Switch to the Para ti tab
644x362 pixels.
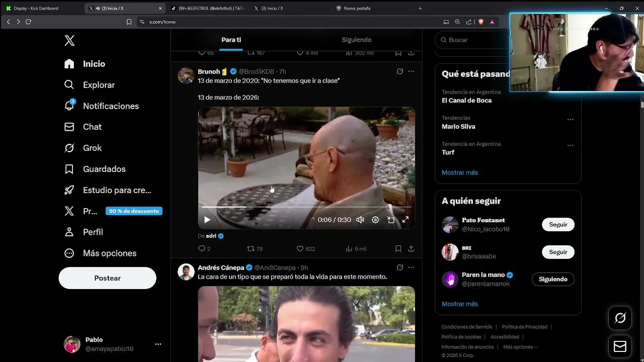click(231, 40)
